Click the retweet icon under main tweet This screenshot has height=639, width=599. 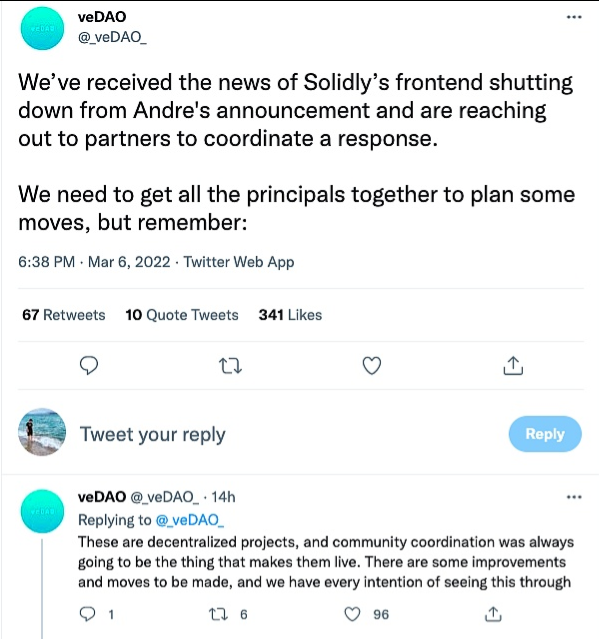click(x=231, y=366)
